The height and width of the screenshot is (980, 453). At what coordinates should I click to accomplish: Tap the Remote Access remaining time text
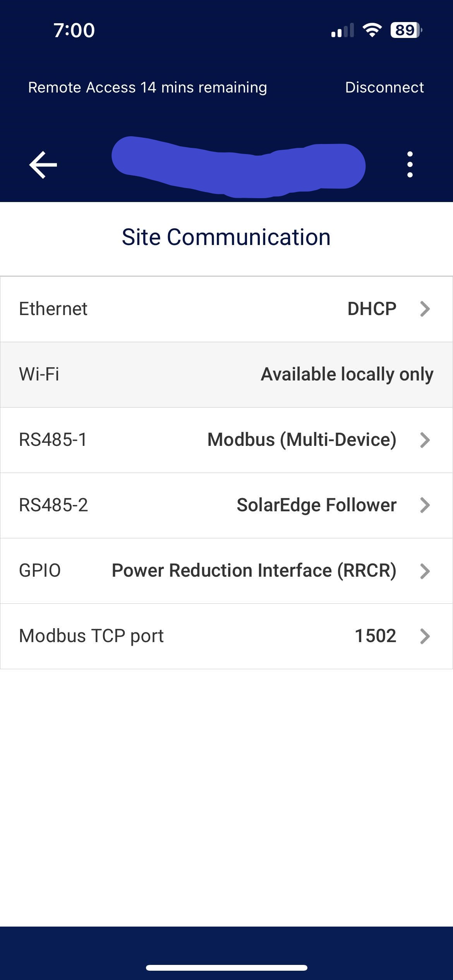tap(148, 87)
